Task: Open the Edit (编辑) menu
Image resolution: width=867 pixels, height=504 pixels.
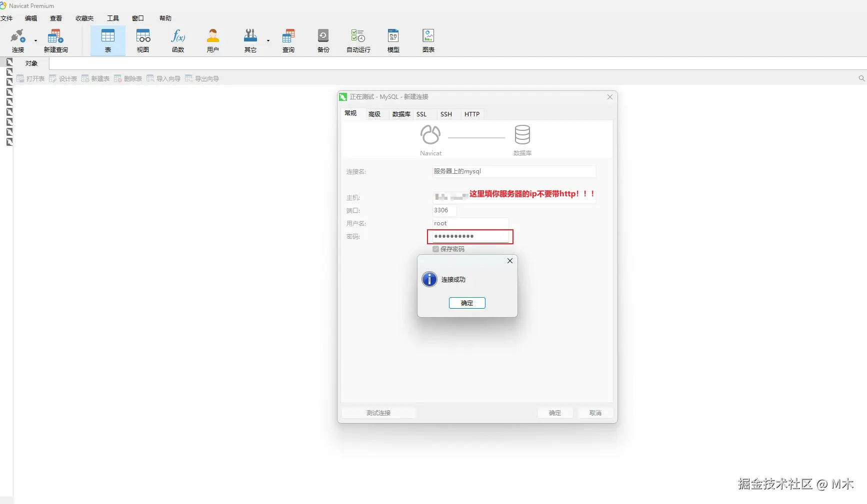Action: 31,18
